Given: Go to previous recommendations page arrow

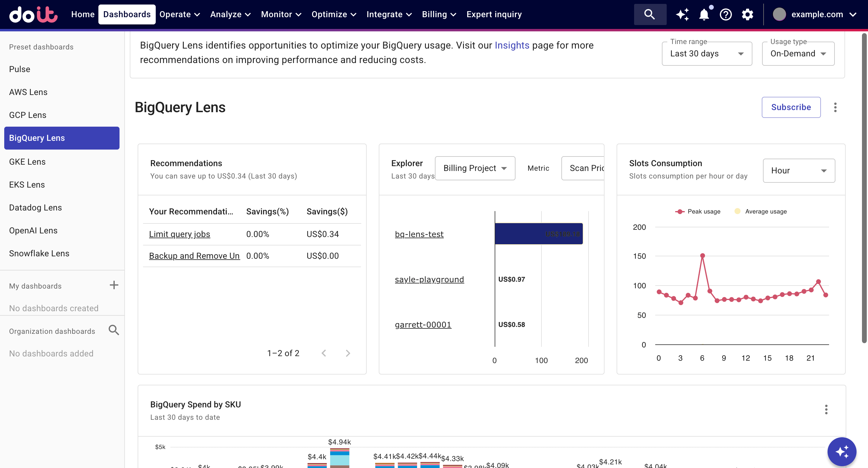Looking at the screenshot, I should click(324, 353).
